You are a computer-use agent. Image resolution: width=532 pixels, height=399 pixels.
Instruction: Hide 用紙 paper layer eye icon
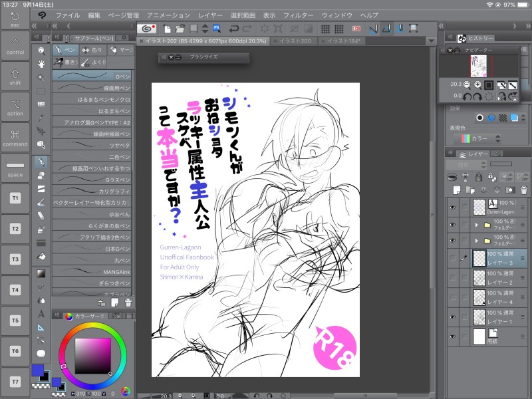pyautogui.click(x=453, y=336)
